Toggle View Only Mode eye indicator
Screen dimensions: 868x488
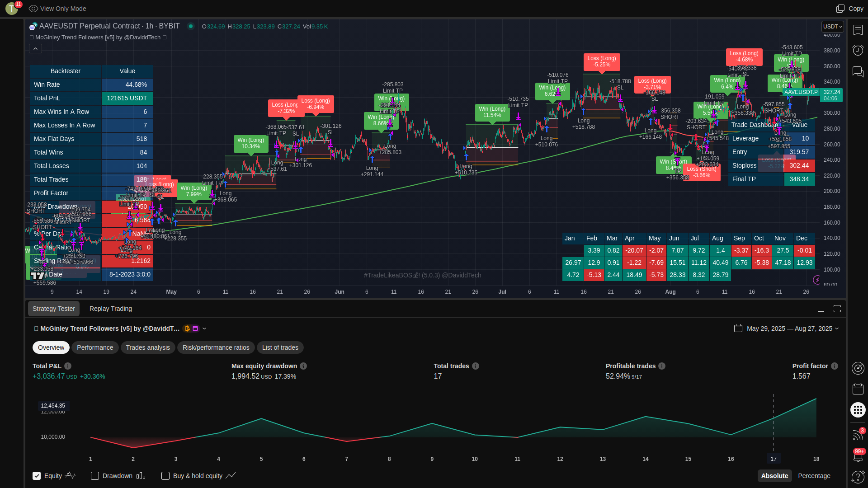tap(33, 9)
